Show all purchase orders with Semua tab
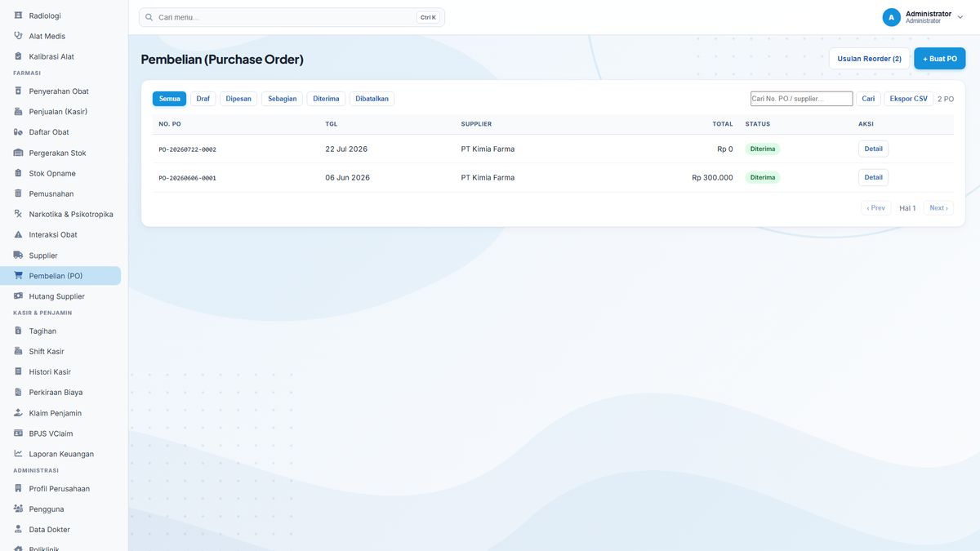Viewport: 980px width, 551px height. tap(169, 99)
